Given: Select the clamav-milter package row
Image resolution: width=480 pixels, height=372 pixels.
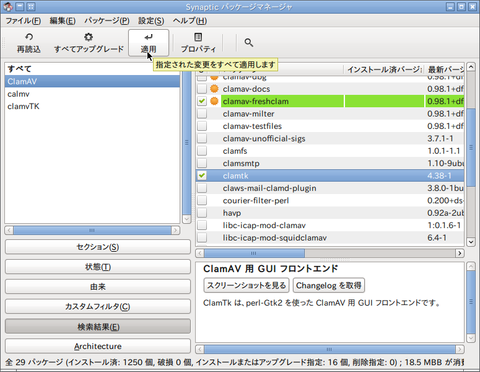Looking at the screenshot, I should coord(330,114).
